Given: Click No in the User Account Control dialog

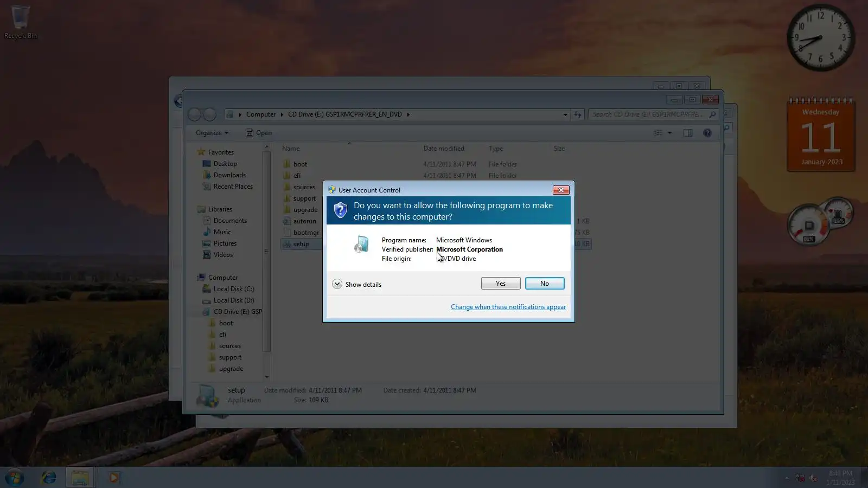Looking at the screenshot, I should (545, 284).
